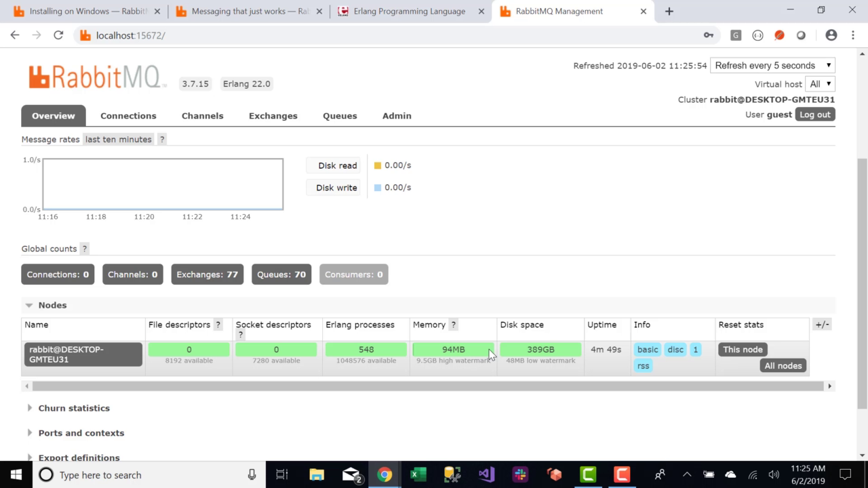Screen dimensions: 868x488
Task: Open the Refresh every 5 seconds dropdown
Action: [x=772, y=66]
